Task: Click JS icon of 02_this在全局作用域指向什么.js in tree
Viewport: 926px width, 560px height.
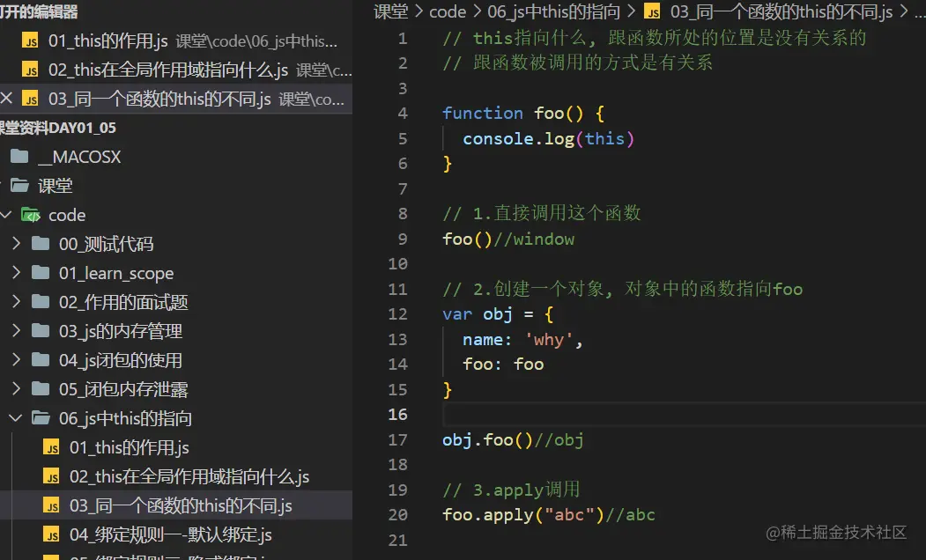Action: (x=51, y=476)
